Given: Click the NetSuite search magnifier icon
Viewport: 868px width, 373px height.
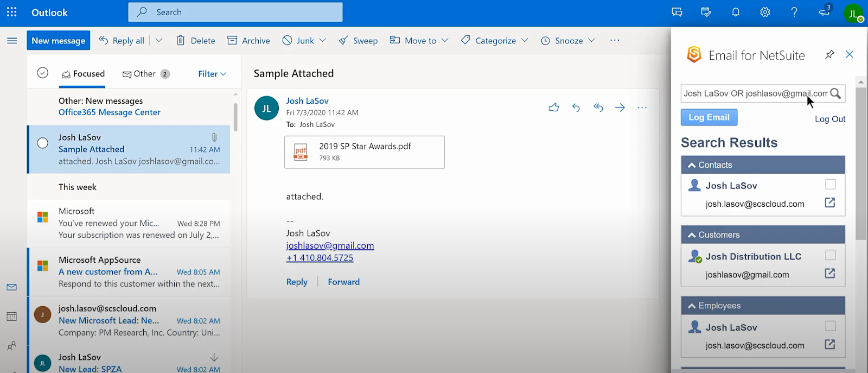Looking at the screenshot, I should [835, 93].
